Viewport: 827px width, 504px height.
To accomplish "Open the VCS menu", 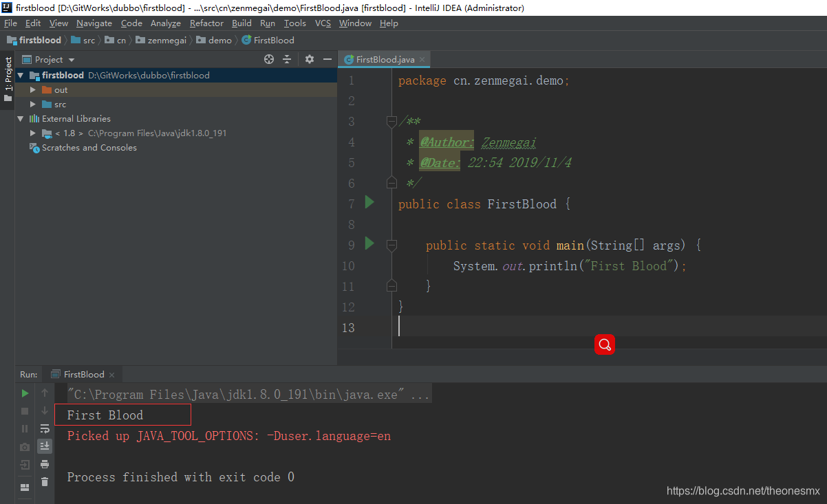I will (323, 23).
